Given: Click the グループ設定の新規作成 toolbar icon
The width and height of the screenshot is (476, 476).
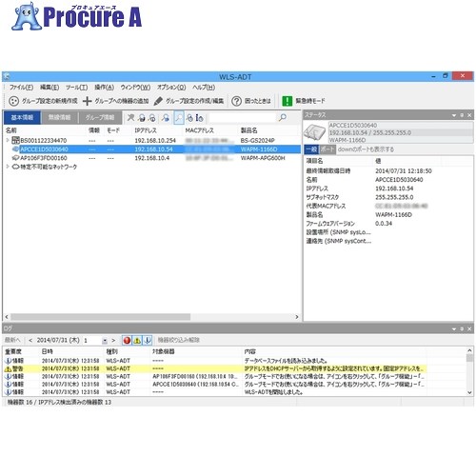Looking at the screenshot, I should click(x=13, y=101).
